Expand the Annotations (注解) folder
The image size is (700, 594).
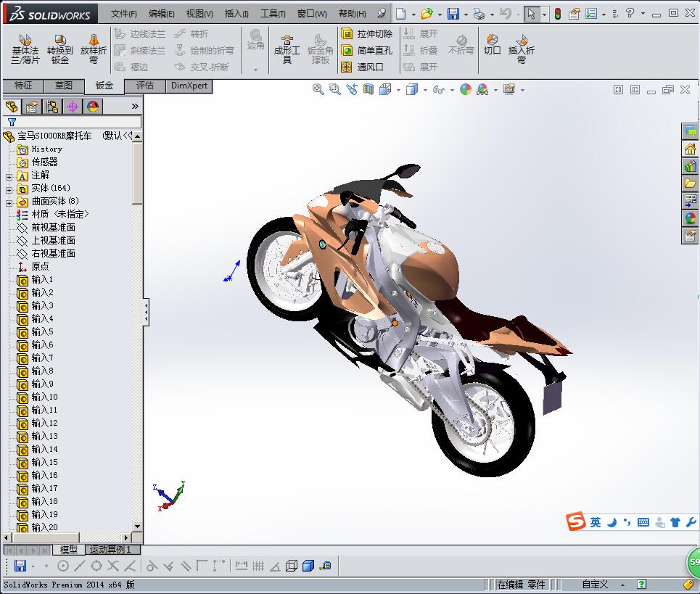pyautogui.click(x=9, y=177)
